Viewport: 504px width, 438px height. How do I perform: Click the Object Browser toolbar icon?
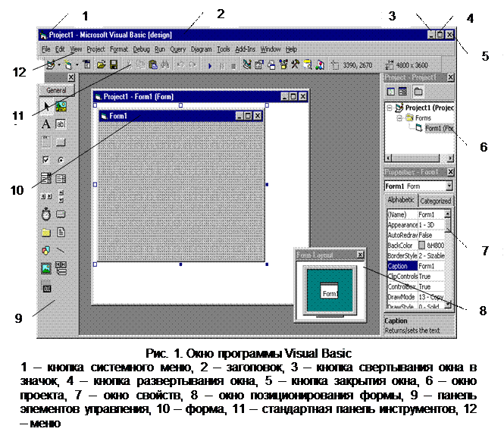[283, 65]
